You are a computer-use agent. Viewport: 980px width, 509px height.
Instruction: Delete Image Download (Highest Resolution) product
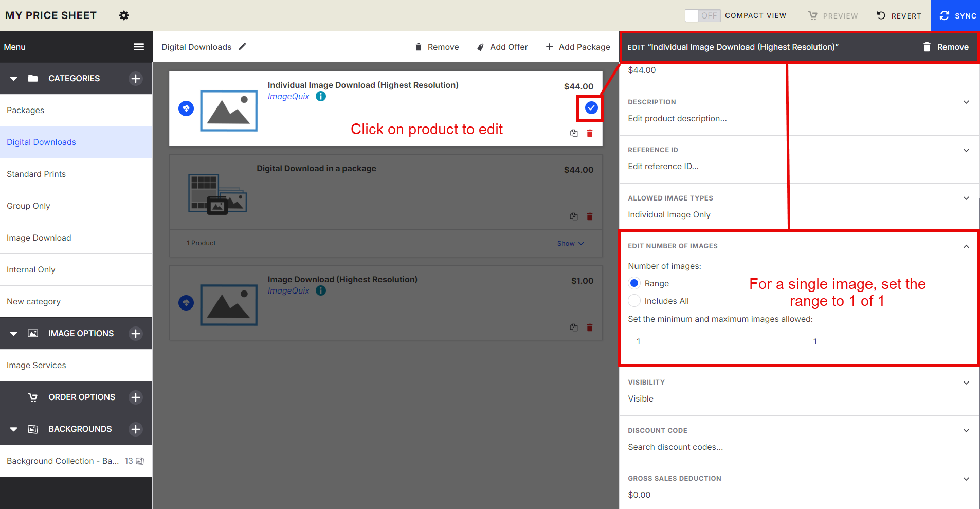pyautogui.click(x=590, y=328)
